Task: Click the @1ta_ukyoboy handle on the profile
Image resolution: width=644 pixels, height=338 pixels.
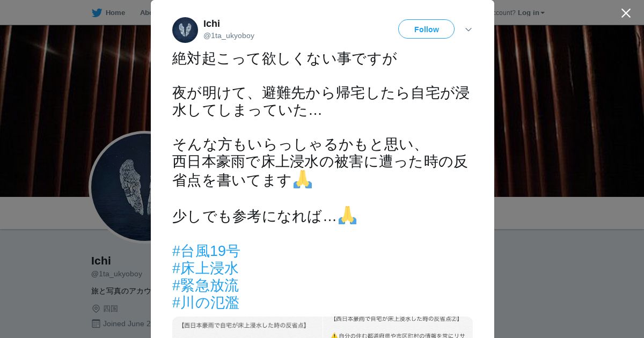Action: click(116, 274)
